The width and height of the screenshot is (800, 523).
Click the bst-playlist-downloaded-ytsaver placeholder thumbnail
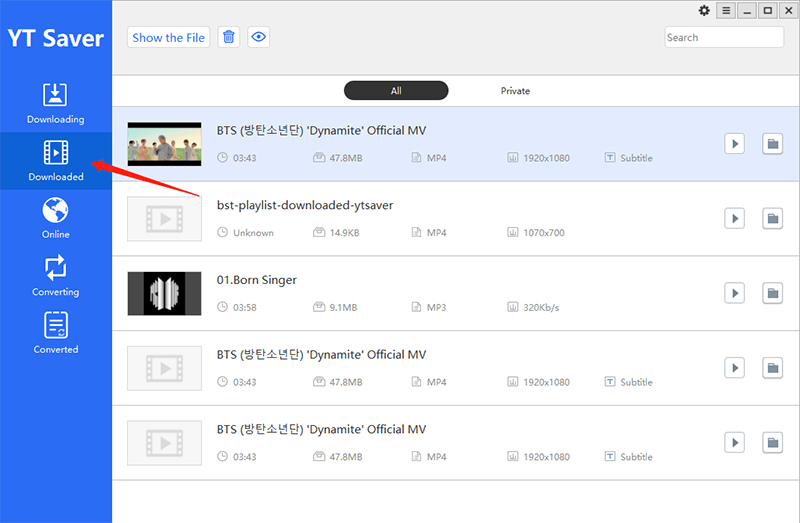pyautogui.click(x=164, y=219)
